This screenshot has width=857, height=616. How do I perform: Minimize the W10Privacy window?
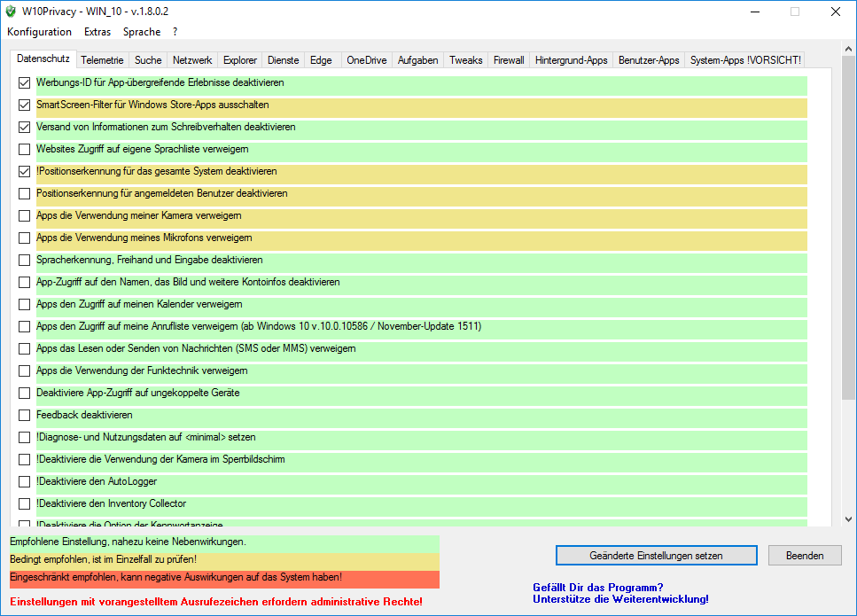pyautogui.click(x=755, y=12)
